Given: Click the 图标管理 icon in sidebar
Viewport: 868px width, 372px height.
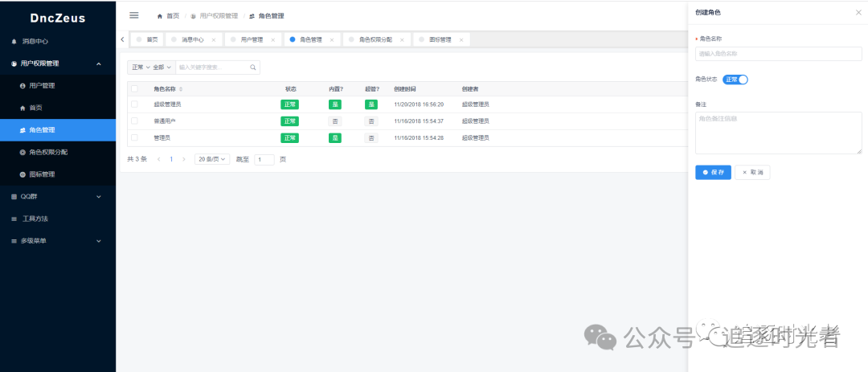Looking at the screenshot, I should click(x=23, y=174).
